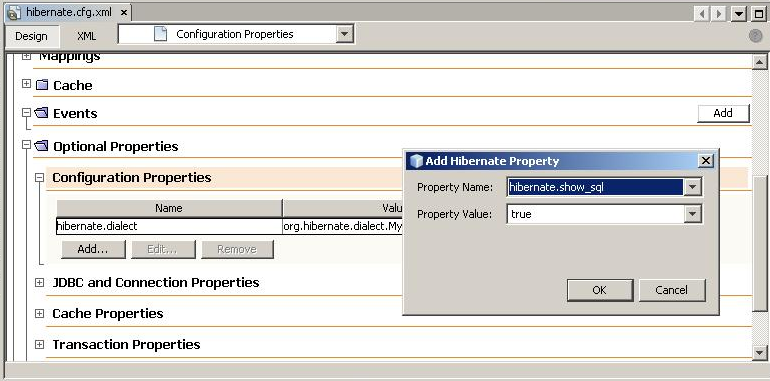Close the hibernate.cfg.xml editor tab
This screenshot has height=381, width=770.
[x=123, y=12]
